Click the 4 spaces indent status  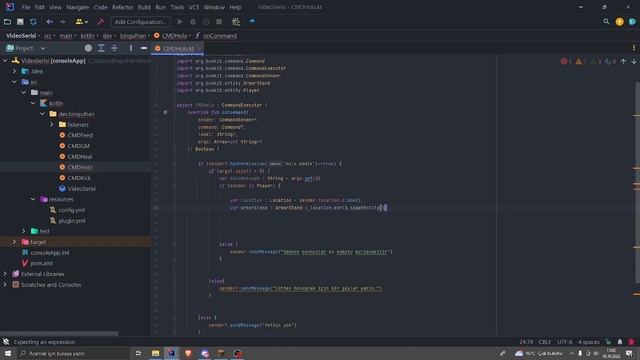(589, 342)
